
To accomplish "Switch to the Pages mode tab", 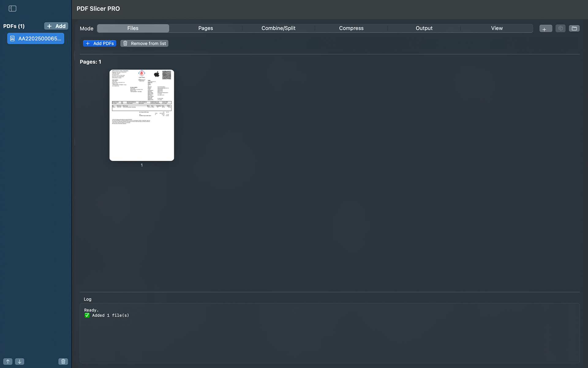I will coord(205,28).
